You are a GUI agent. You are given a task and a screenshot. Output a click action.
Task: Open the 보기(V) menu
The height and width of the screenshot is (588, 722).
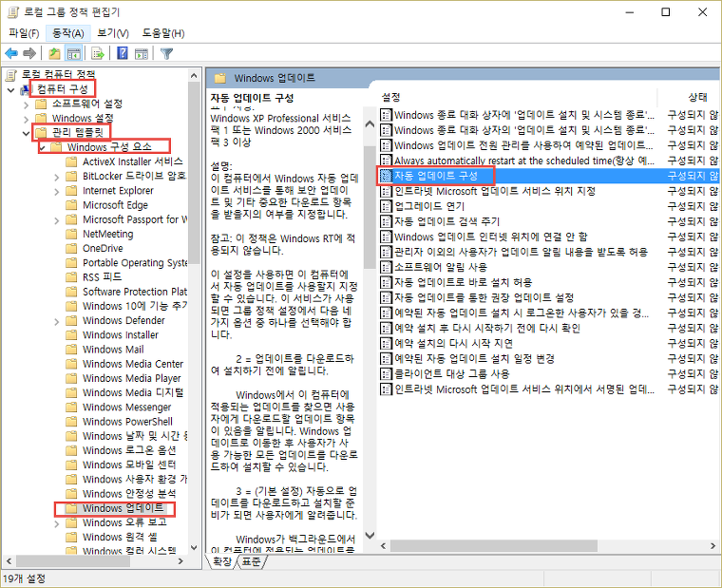[113, 33]
